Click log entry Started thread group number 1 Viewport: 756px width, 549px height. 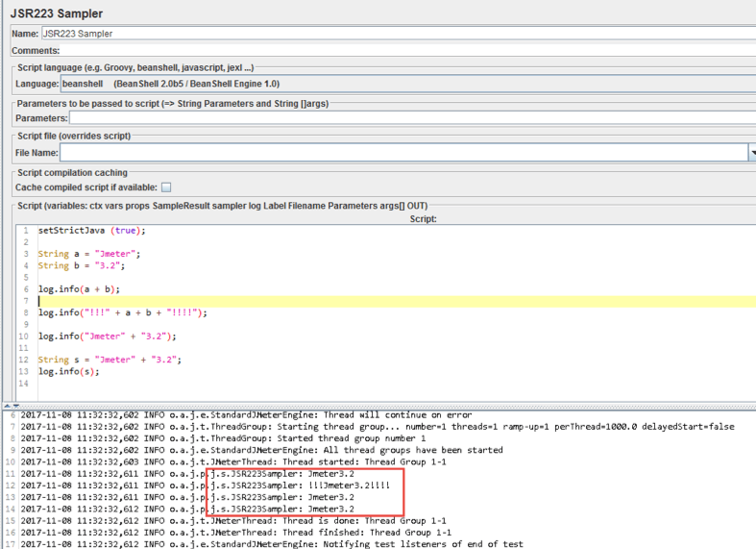point(223,438)
